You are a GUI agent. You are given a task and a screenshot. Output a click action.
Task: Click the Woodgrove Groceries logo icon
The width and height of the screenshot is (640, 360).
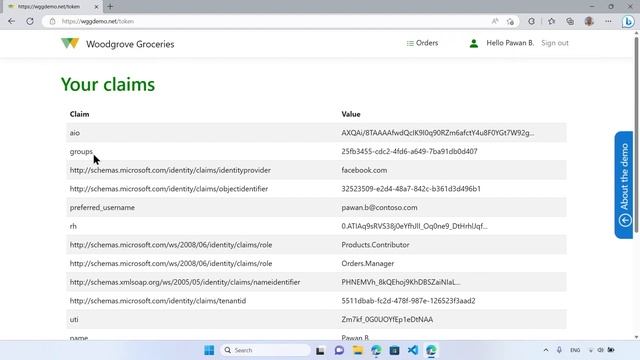point(70,43)
